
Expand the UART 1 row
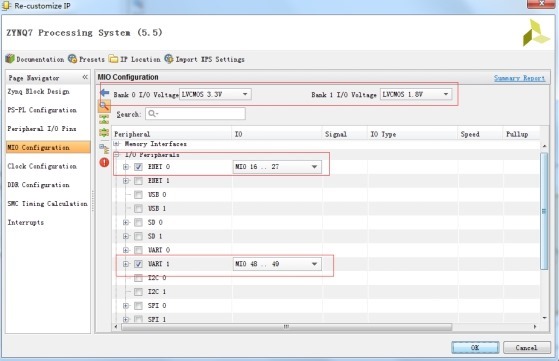click(125, 264)
